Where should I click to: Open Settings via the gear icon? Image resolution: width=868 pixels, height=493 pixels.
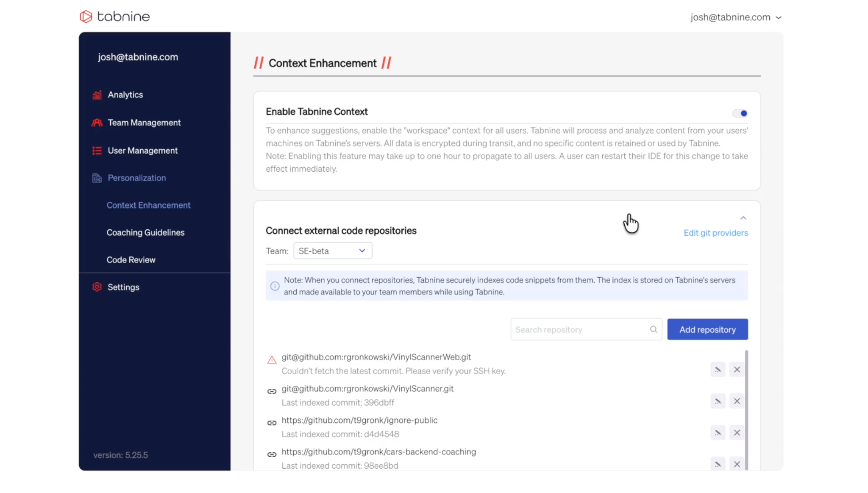pyautogui.click(x=97, y=287)
